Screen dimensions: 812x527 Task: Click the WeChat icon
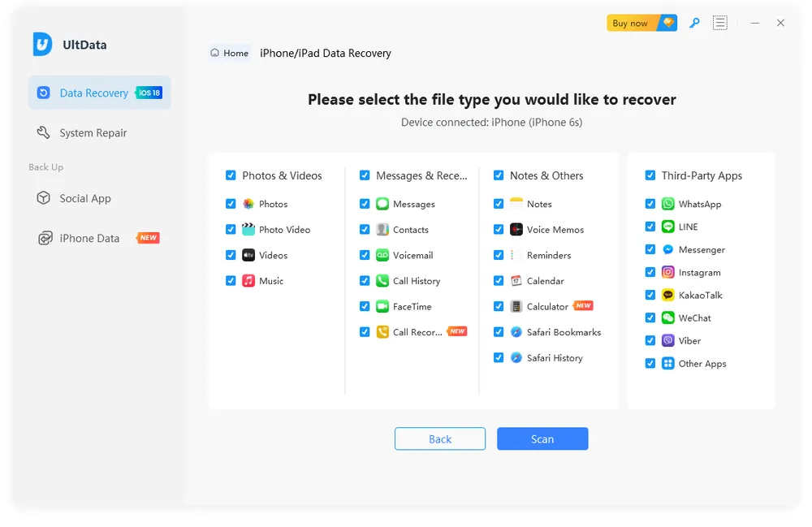point(668,317)
